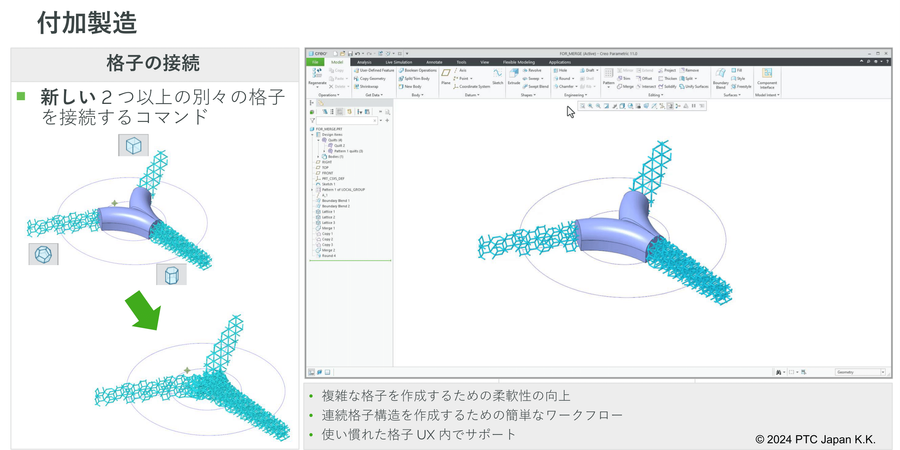The height and width of the screenshot is (450, 900).
Task: Switch to the Analysis ribbon tab
Action: [364, 62]
